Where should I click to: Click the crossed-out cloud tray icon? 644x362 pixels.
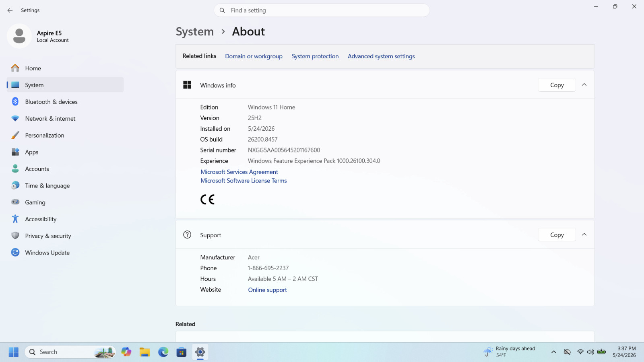coord(567,352)
